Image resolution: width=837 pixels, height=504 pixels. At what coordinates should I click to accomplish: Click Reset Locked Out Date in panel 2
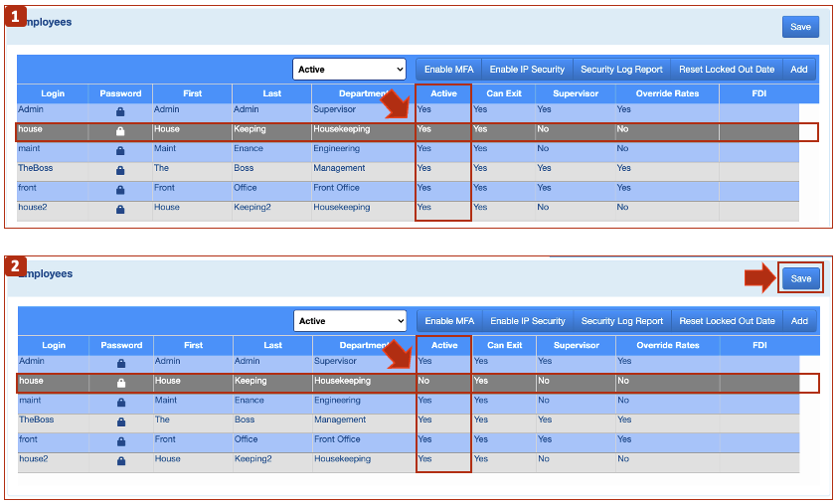click(x=727, y=321)
